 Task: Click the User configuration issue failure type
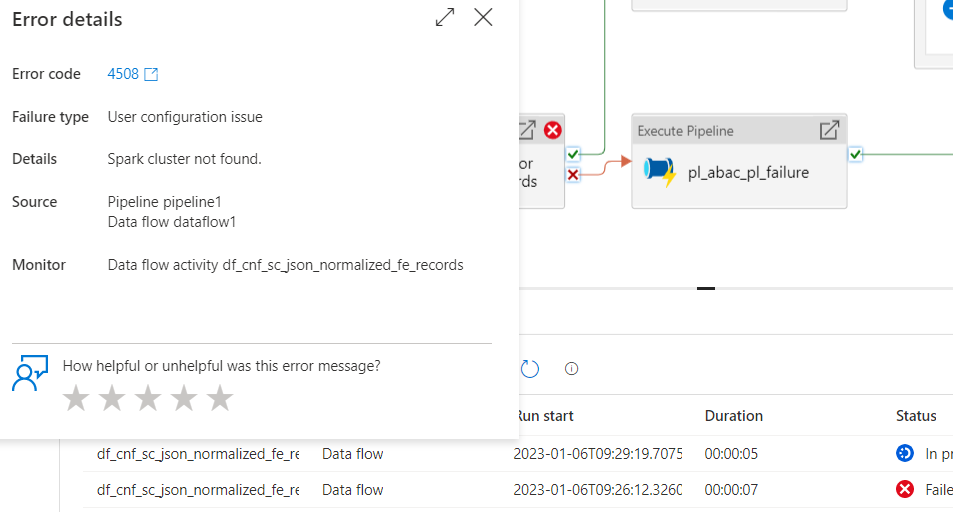click(x=185, y=117)
